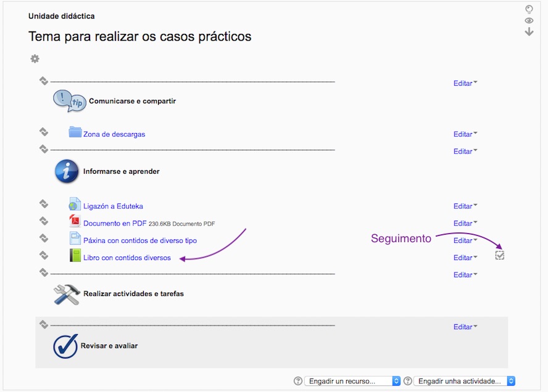Open the Libro con contidos diversos link
This screenshot has height=392, width=548.
pyautogui.click(x=127, y=258)
